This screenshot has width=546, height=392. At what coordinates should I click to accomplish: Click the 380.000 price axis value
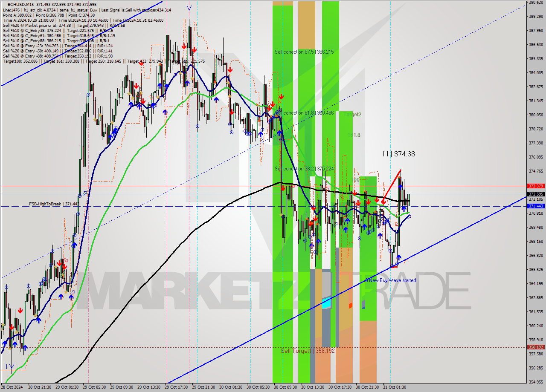[x=536, y=115]
